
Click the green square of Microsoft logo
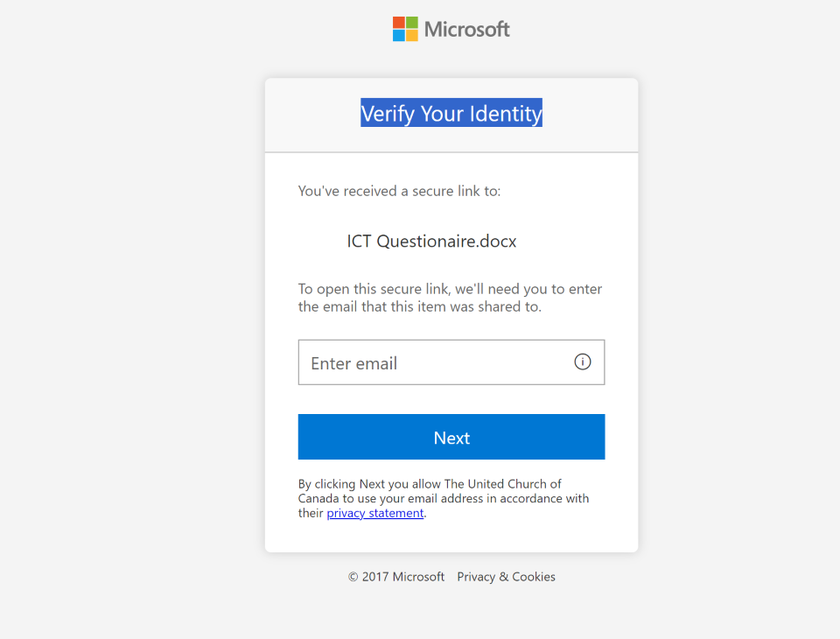click(x=412, y=23)
